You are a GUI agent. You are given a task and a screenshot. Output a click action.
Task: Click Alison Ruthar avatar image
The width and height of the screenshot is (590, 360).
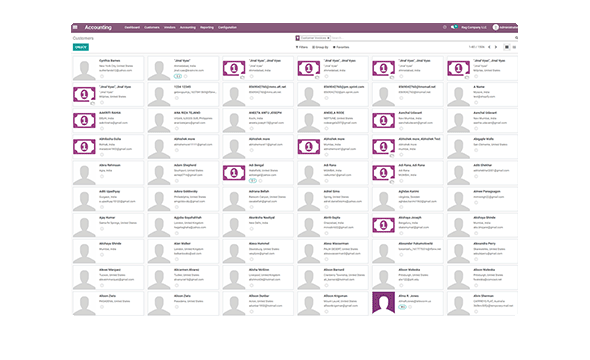(x=234, y=304)
